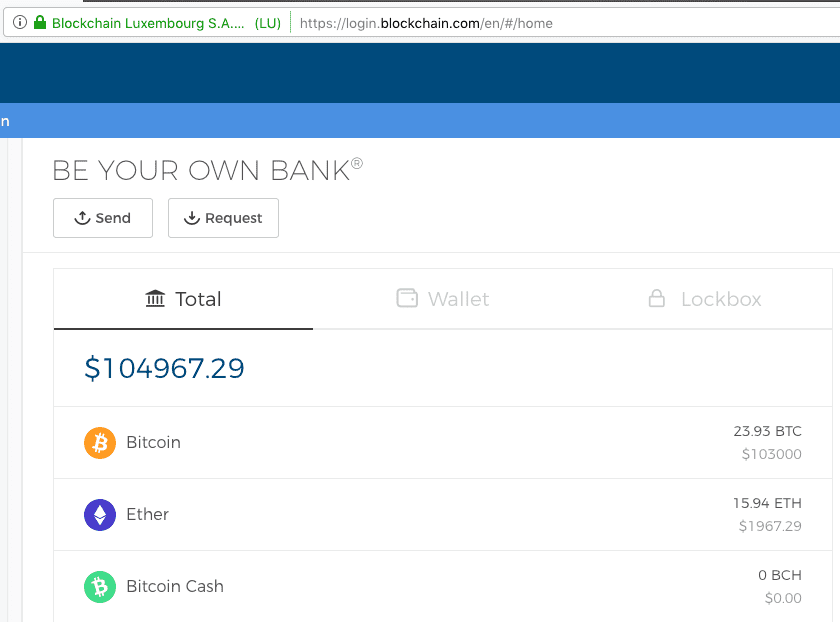The width and height of the screenshot is (840, 622).
Task: Click the 23.93 BTC balance
Action: click(768, 431)
